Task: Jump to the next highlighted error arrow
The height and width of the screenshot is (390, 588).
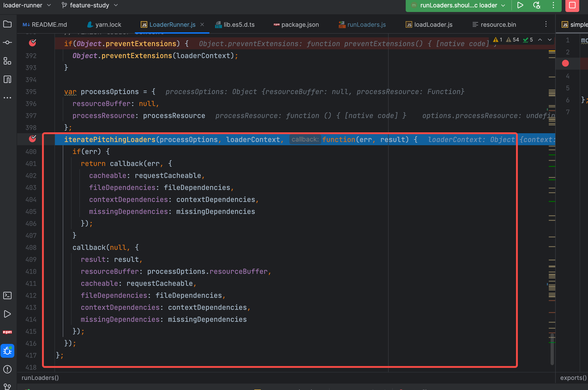Action: tap(549, 40)
